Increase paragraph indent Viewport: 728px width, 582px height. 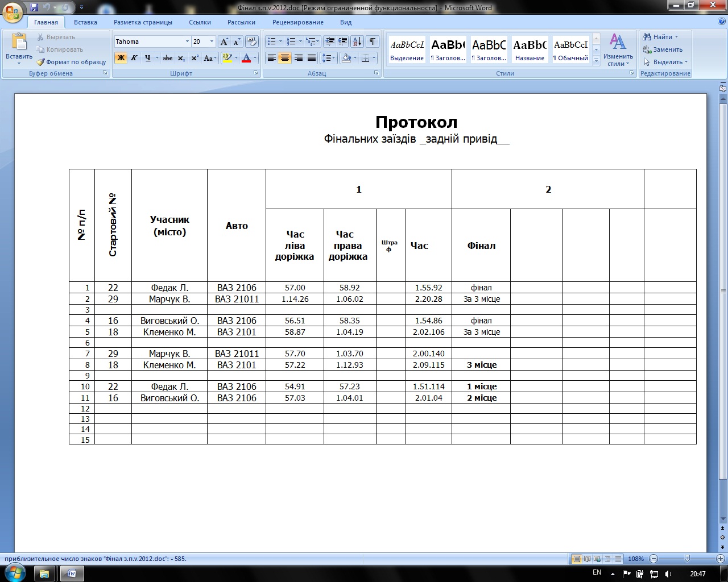(x=343, y=41)
